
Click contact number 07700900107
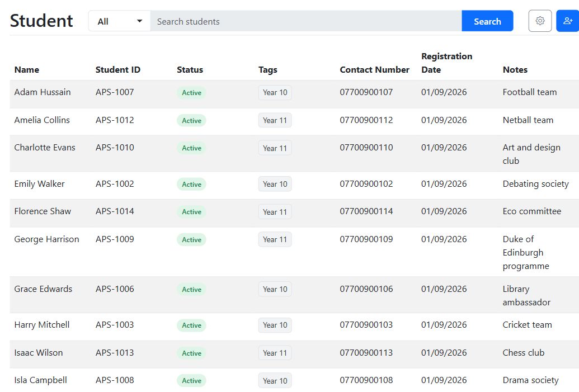coord(366,92)
